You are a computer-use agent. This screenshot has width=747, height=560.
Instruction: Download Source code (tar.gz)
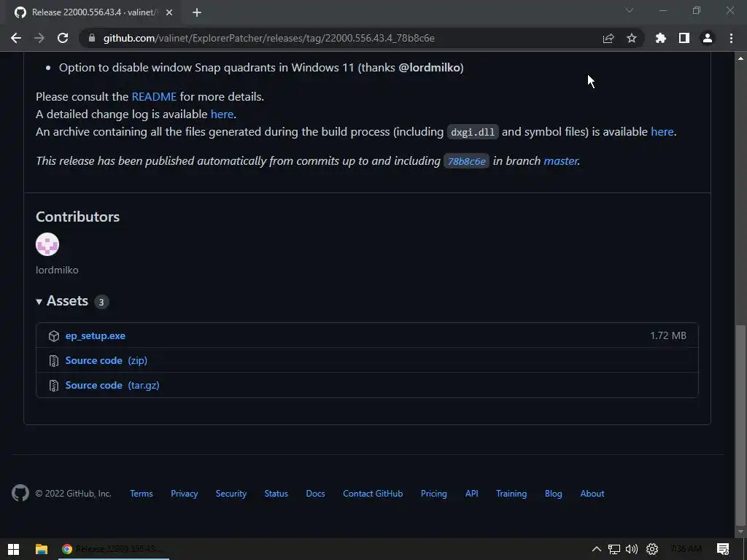(112, 385)
